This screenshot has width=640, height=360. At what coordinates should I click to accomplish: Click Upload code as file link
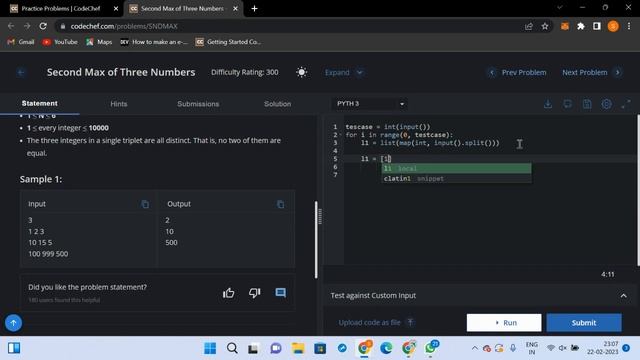click(x=369, y=322)
